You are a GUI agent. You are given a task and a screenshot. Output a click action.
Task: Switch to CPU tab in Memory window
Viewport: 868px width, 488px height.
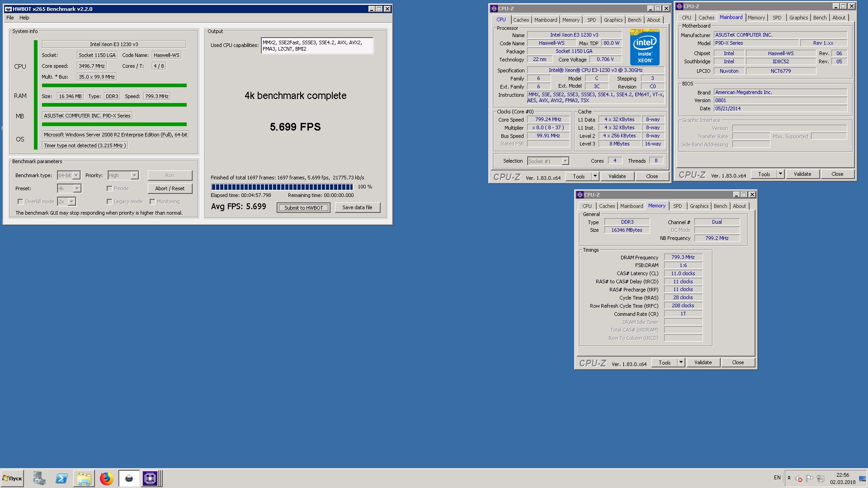(x=587, y=206)
